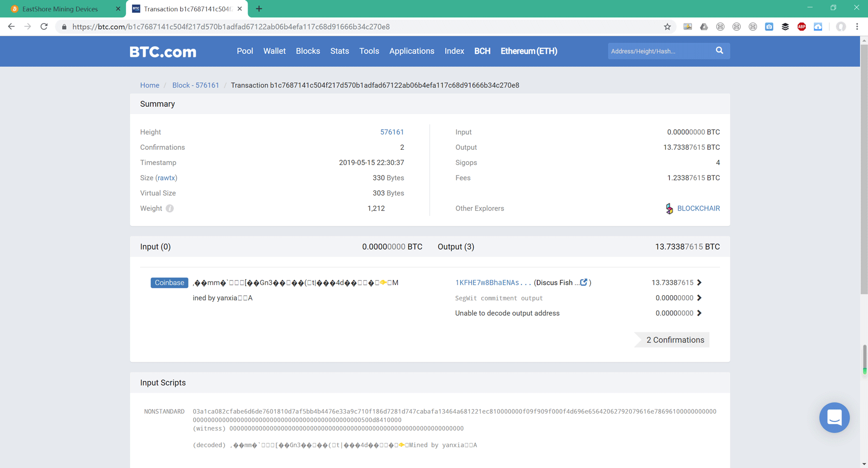Click the Weight info icon
The image size is (868, 468).
tap(170, 209)
